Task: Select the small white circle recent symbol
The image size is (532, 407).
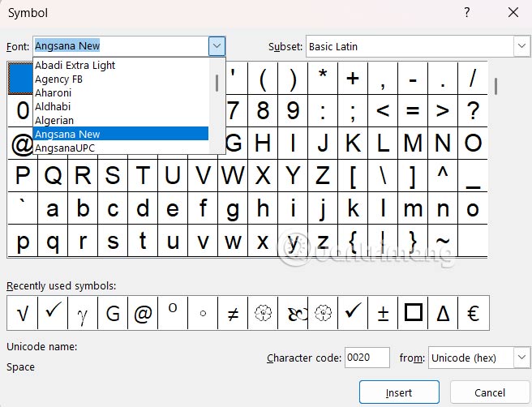Action: click(x=203, y=313)
